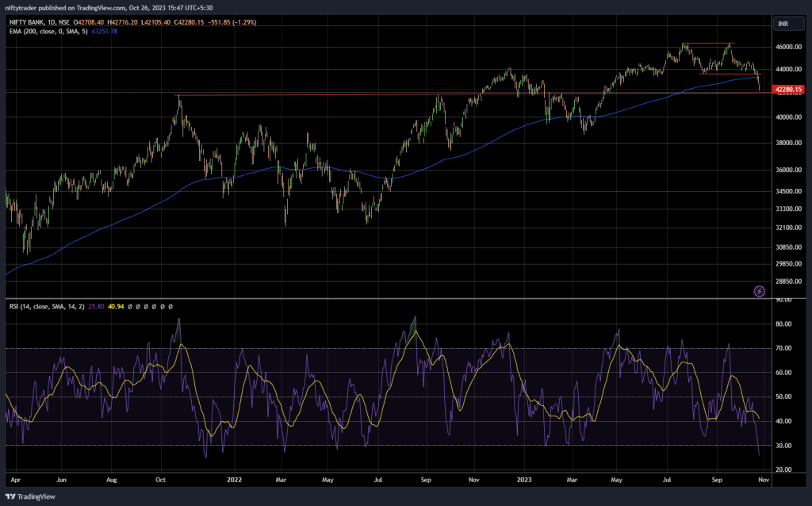Screen dimensions: 812x506
Task: Click the timestamp Oct 26, 2023 15:47 UTC+5:30
Action: pos(171,8)
